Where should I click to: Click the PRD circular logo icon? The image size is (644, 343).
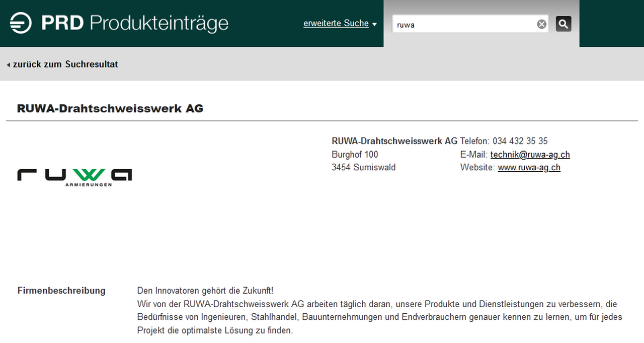21,23
